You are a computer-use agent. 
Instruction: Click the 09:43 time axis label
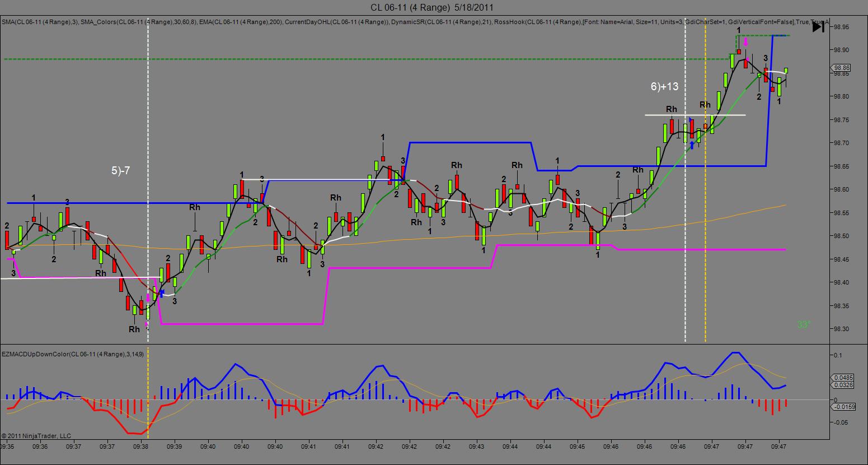(477, 447)
